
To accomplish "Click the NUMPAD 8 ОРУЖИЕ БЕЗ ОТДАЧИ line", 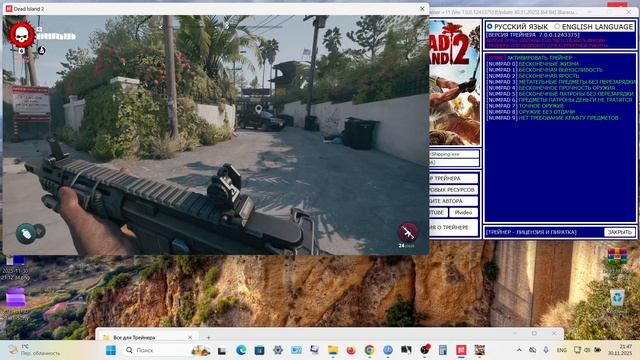I will tap(531, 112).
